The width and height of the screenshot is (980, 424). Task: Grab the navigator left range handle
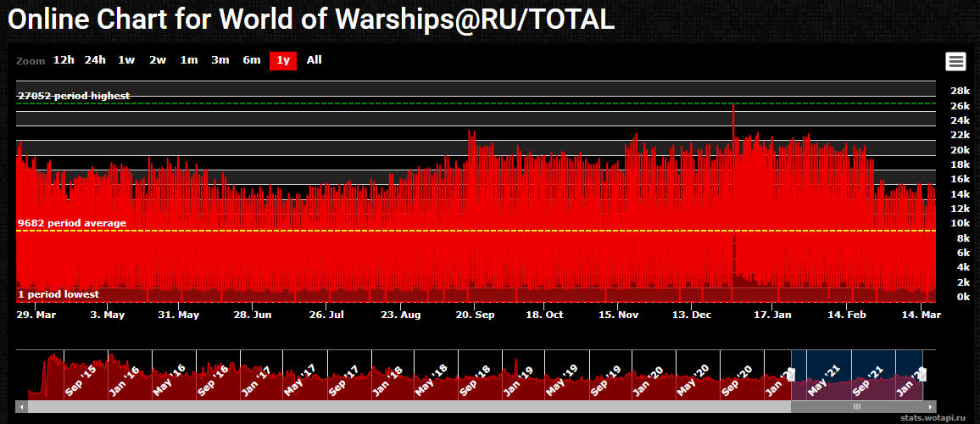click(x=791, y=374)
